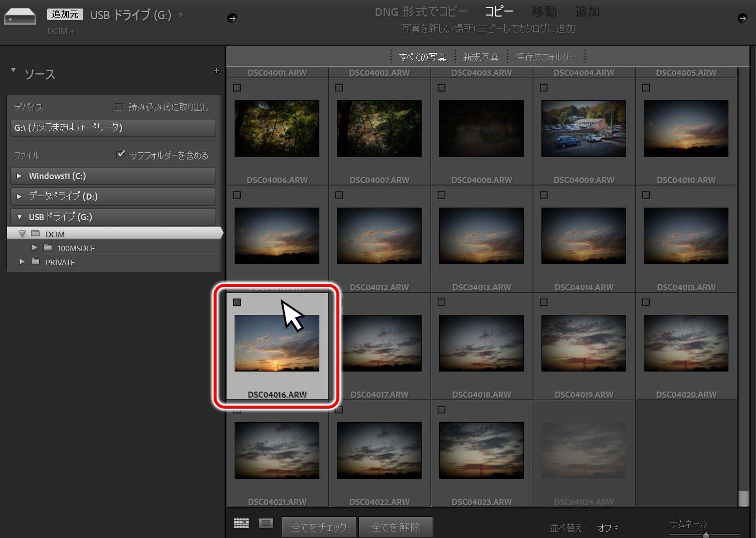Select the 100MSDCF folder in the tree
Viewport: 756px width, 538px height.
114,248
